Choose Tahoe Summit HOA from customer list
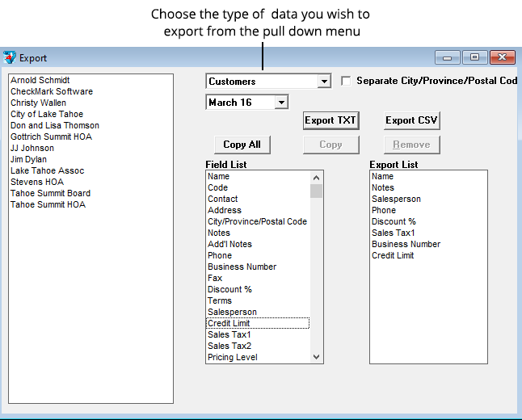522x420 pixels. pos(48,204)
